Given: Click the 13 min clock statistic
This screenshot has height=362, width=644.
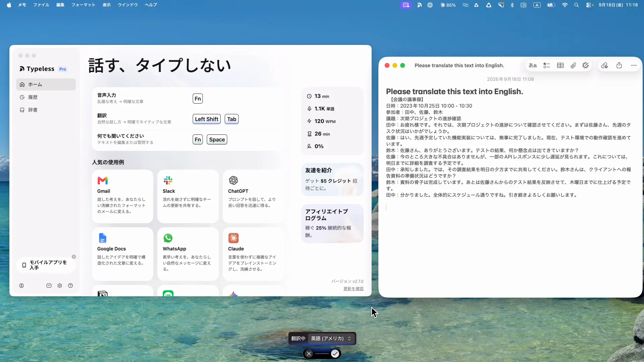Looking at the screenshot, I should coord(318,96).
